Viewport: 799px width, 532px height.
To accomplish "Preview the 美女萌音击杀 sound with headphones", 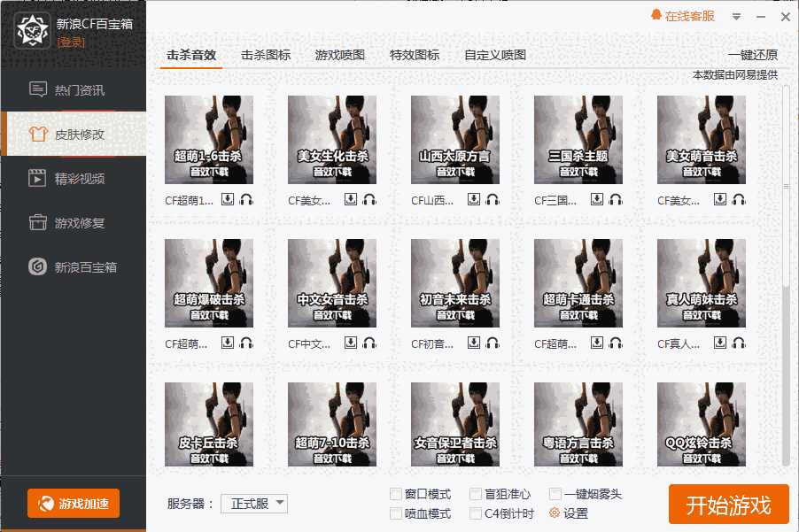I will (740, 199).
